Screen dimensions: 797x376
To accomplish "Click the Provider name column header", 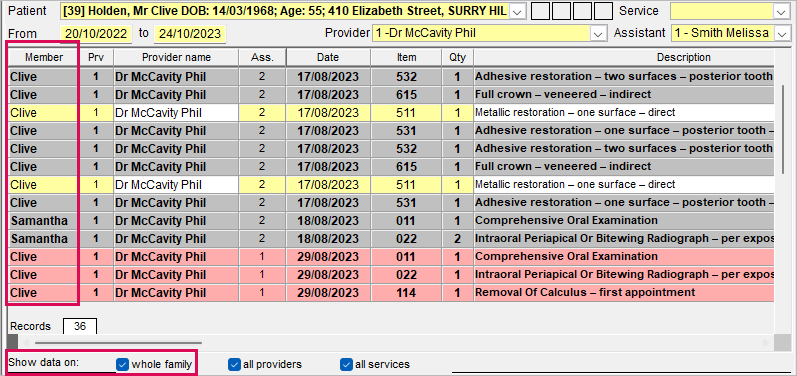I will (x=176, y=57).
